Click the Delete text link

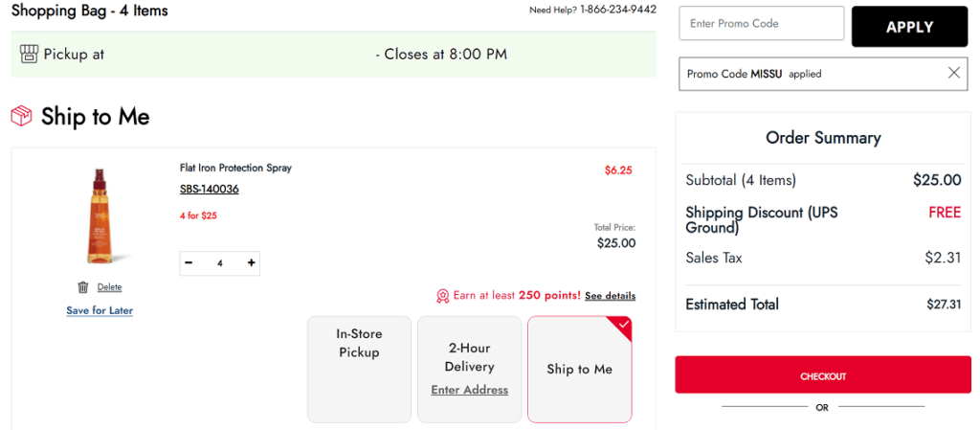pyautogui.click(x=109, y=287)
